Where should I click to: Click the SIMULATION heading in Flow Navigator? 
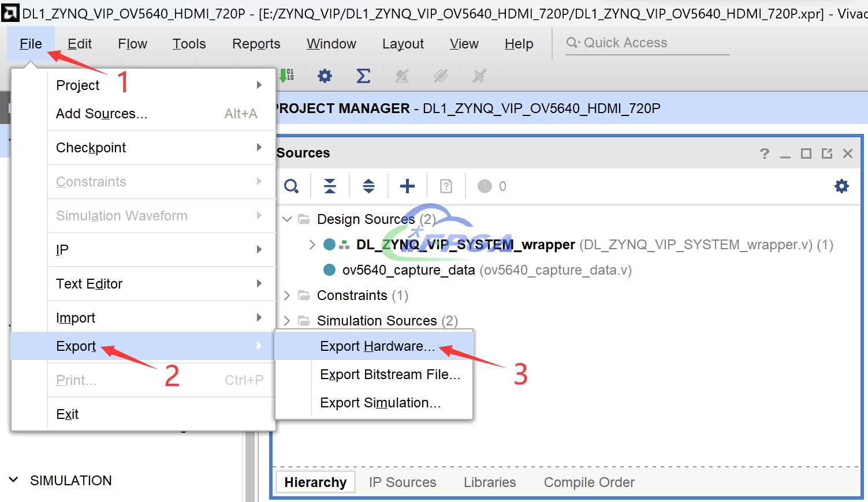pyautogui.click(x=71, y=481)
